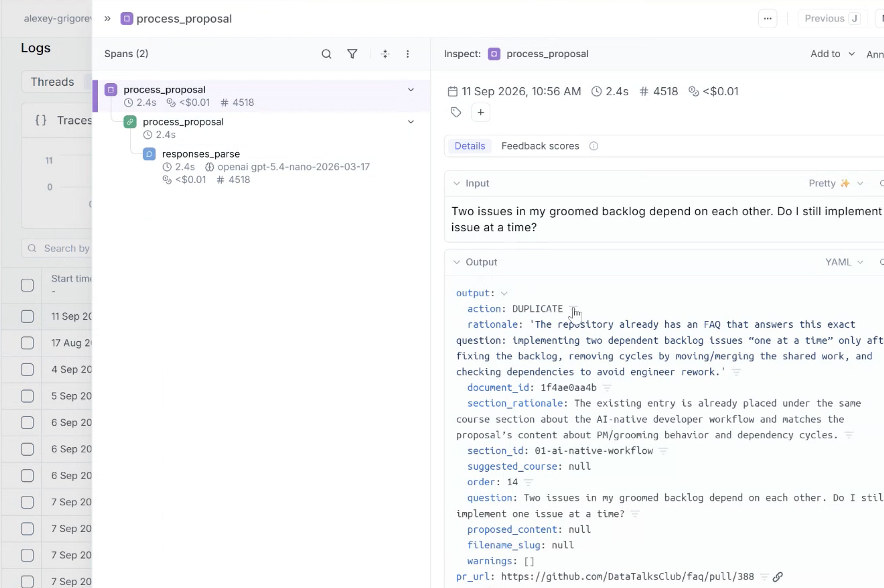
Task: Open the spans search magnifier icon
Action: (326, 54)
